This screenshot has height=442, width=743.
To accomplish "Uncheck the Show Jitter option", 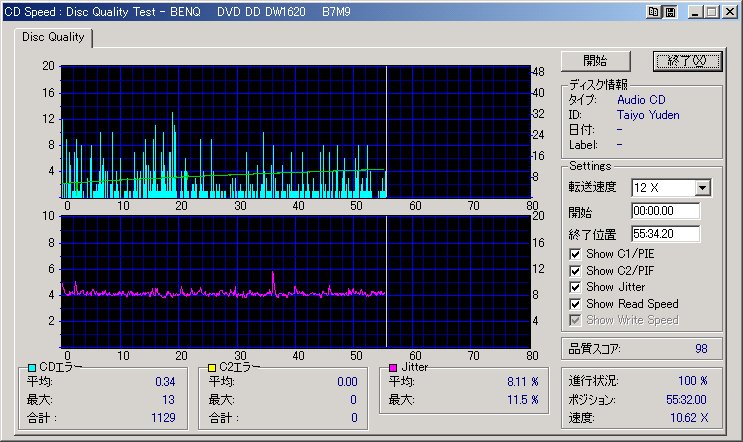I will (x=575, y=287).
